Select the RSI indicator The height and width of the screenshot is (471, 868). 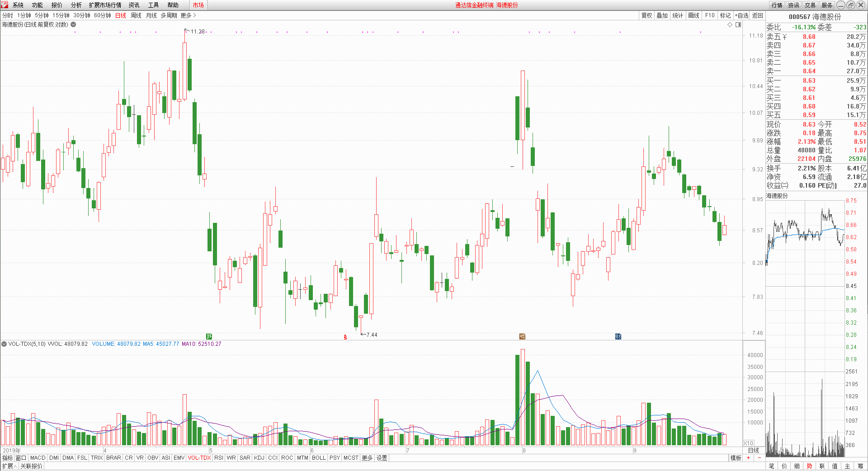(219, 458)
